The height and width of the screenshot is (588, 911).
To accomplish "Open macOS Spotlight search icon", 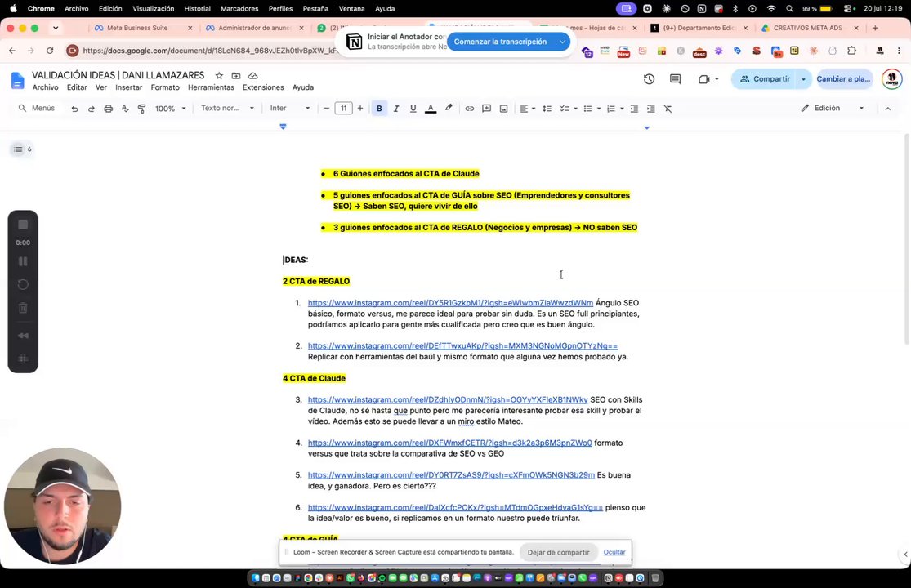I will [789, 9].
